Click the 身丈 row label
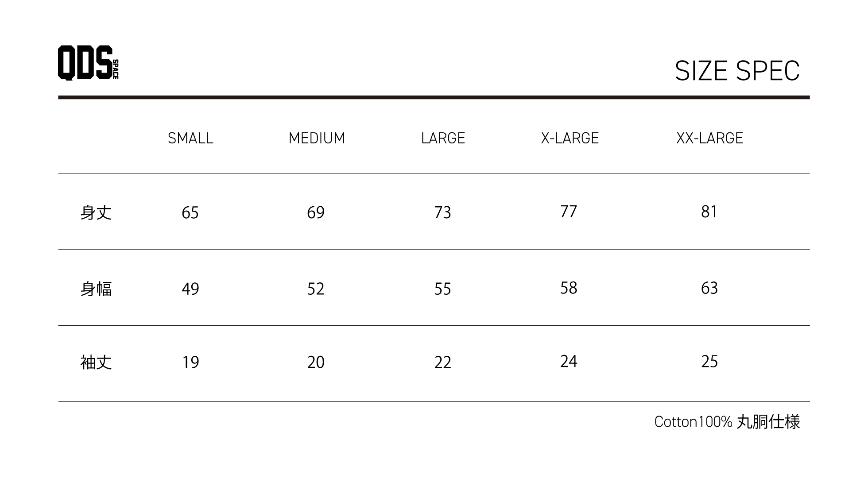The image size is (868, 478). coord(96,212)
